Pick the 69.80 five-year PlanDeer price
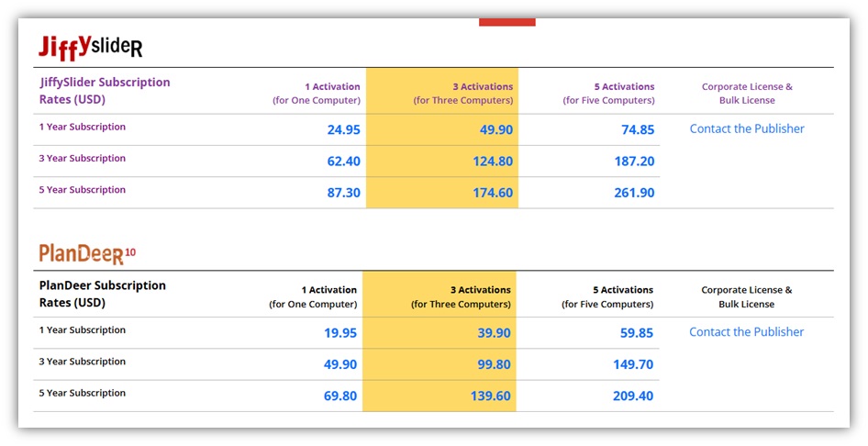The width and height of the screenshot is (868, 446). coord(340,396)
